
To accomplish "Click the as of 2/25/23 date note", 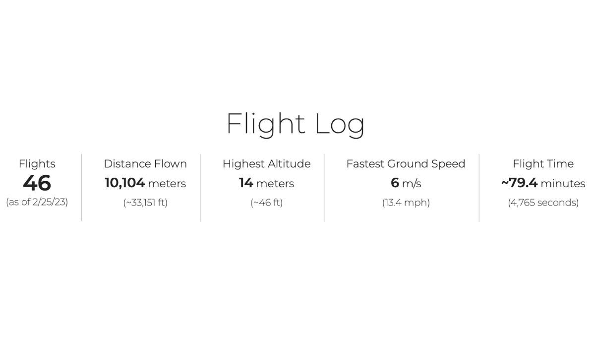I will pos(37,202).
